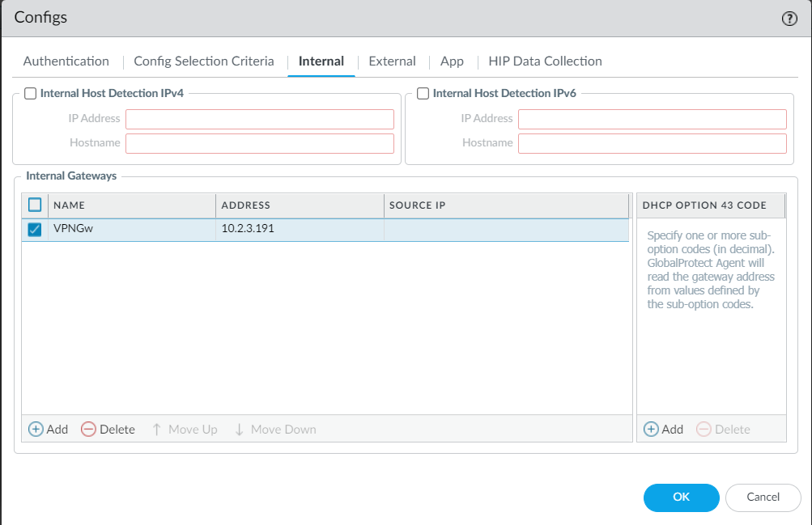This screenshot has width=812, height=525.
Task: Open the Config Selection Criteria tab
Action: [203, 61]
